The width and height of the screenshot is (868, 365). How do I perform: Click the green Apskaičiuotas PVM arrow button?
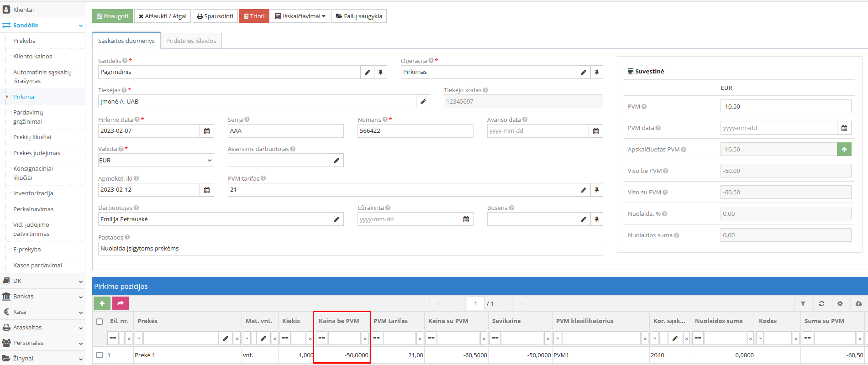point(844,149)
